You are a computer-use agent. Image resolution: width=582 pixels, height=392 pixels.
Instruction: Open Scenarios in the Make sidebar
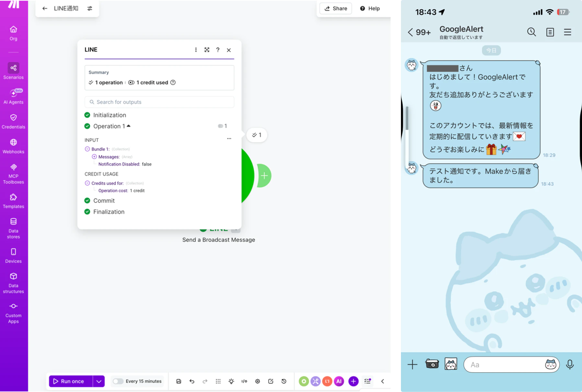(13, 71)
